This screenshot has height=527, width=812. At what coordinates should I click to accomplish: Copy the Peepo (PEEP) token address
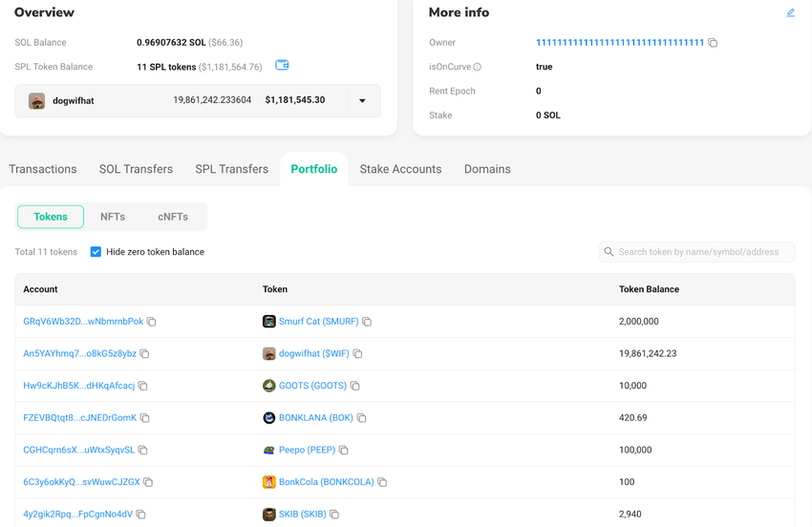pyautogui.click(x=344, y=451)
